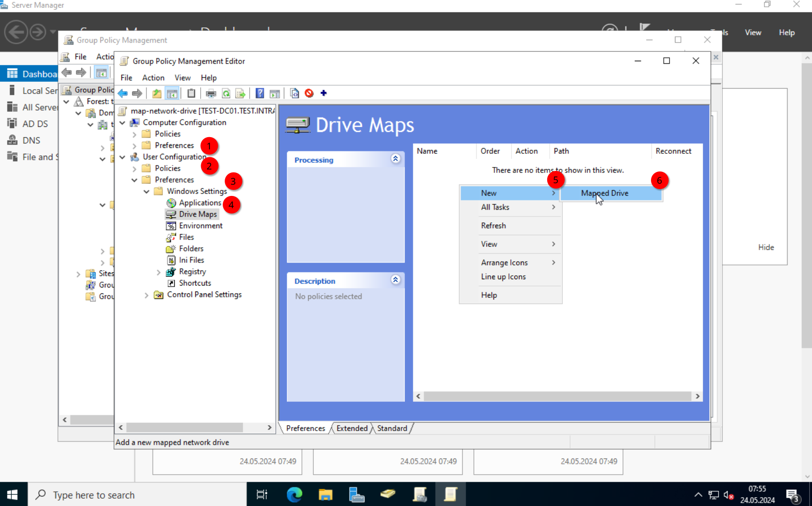Open the Editor's File menu
Viewport: 812px width, 506px height.
tap(126, 78)
